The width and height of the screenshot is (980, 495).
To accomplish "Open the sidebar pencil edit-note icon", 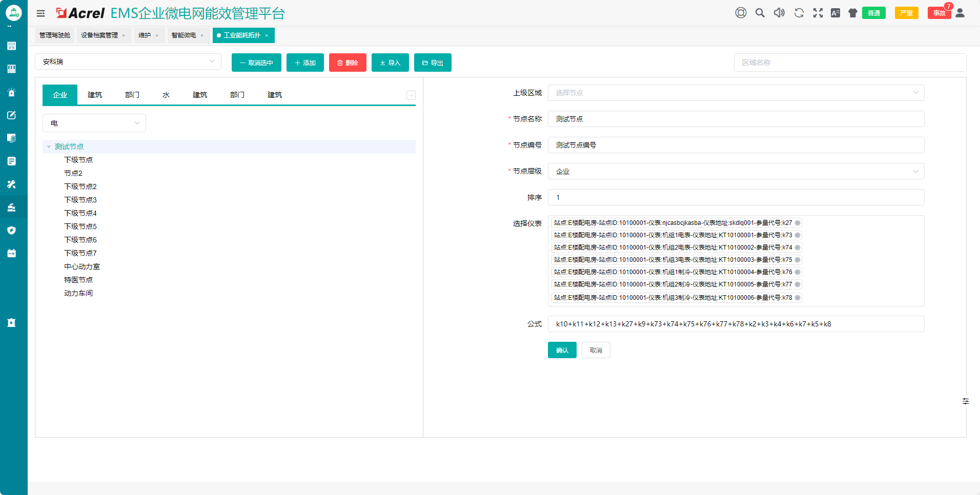I will (x=11, y=115).
